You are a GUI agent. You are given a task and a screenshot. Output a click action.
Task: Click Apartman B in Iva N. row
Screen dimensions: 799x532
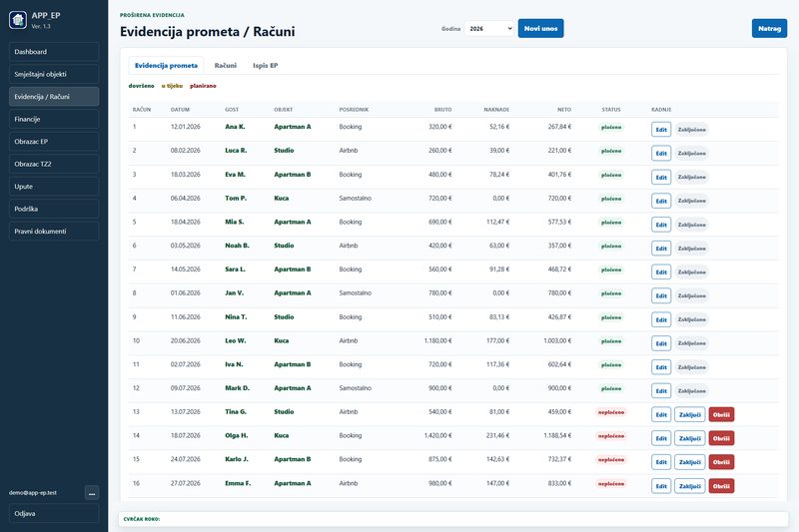click(293, 364)
